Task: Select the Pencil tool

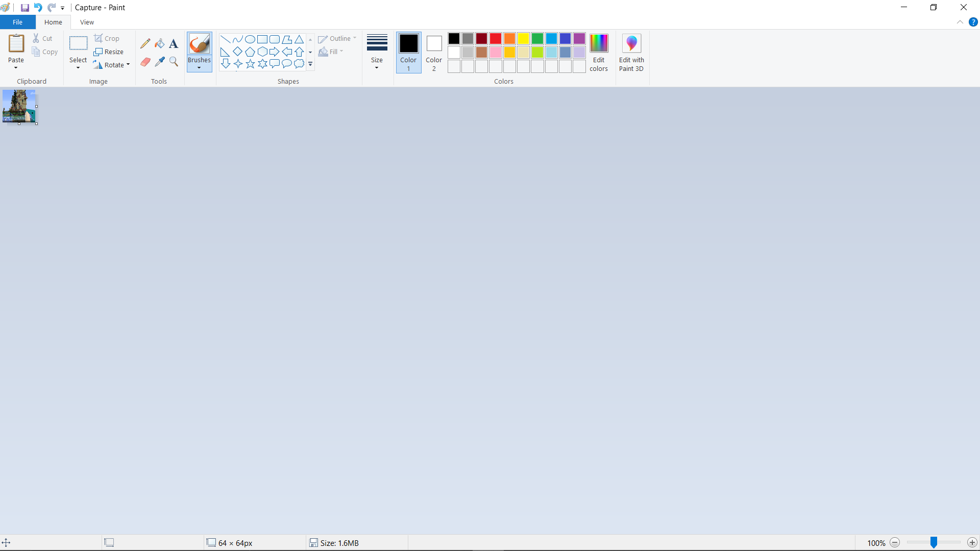Action: (145, 43)
